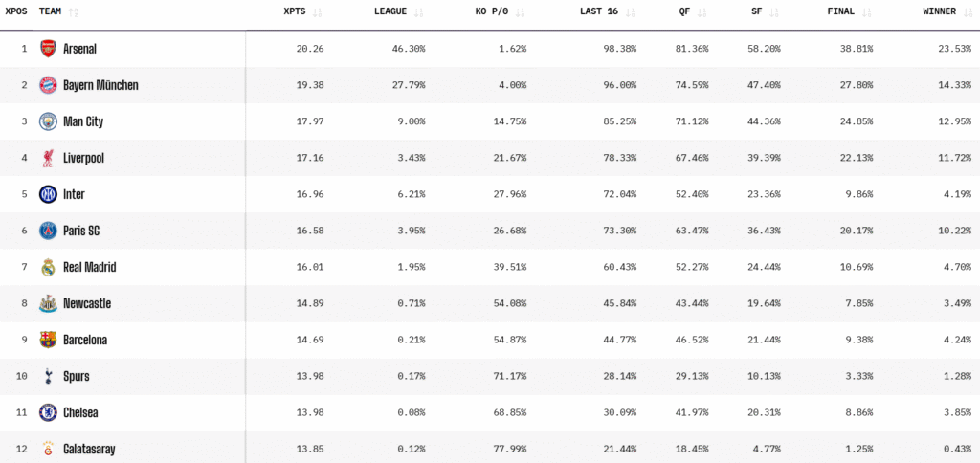Click the Man City crest icon
This screenshot has height=463, width=980.
(48, 121)
